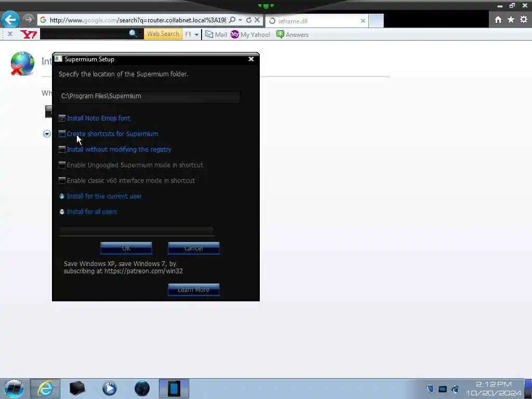Viewport: 532px width, 399px height.
Task: Click the Yahoo toolbar bookmark icon
Action: pos(188,34)
